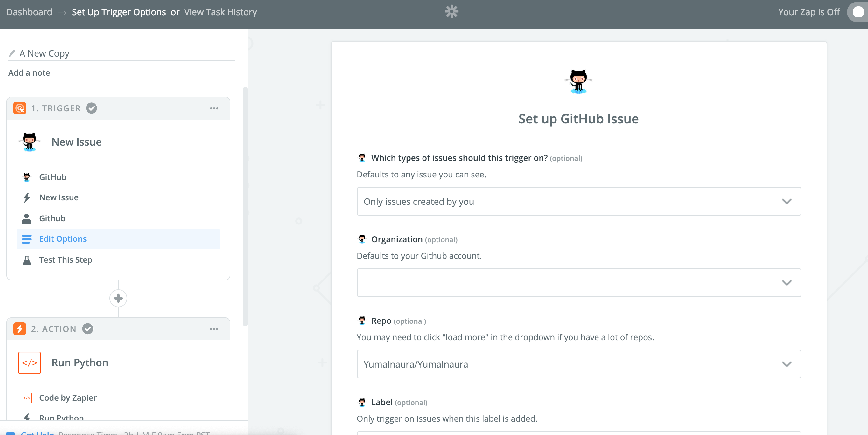This screenshot has width=868, height=435.
Task: Click the Trigger step completed checkmark
Action: tap(91, 108)
